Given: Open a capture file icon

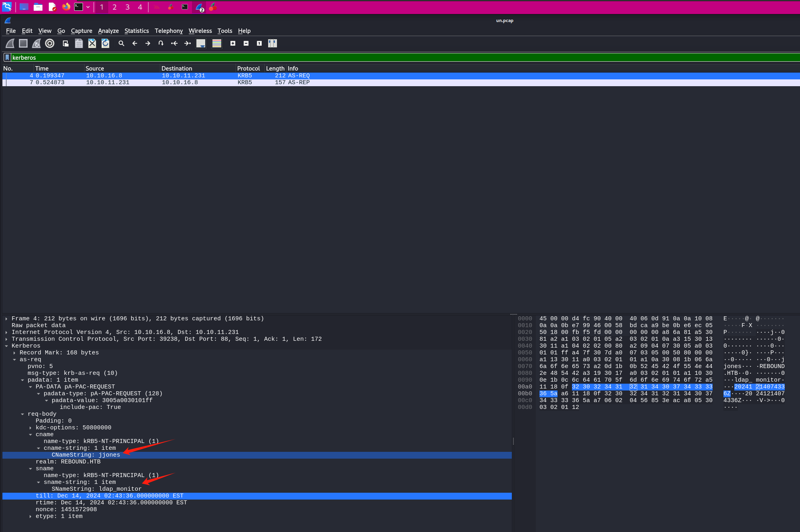Looking at the screenshot, I should (x=66, y=43).
